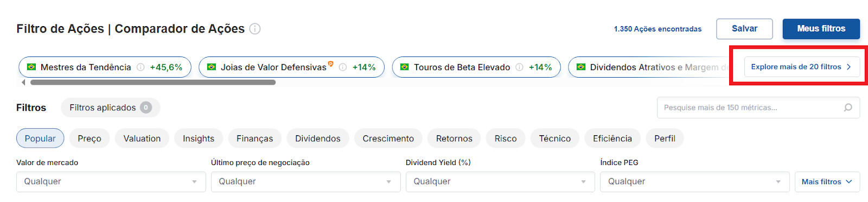Click info icon in Mestres da Tendência chip
The width and height of the screenshot is (868, 202).
click(141, 67)
